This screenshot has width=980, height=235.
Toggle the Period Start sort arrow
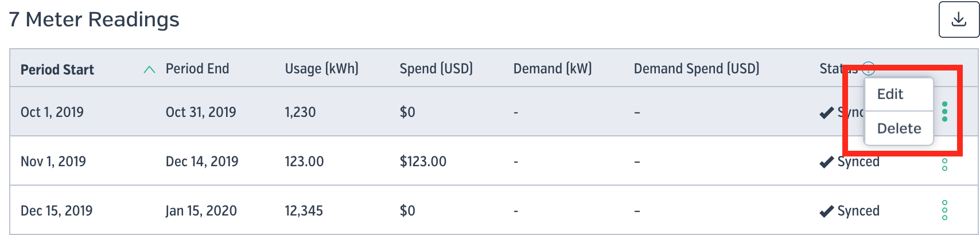pos(149,69)
